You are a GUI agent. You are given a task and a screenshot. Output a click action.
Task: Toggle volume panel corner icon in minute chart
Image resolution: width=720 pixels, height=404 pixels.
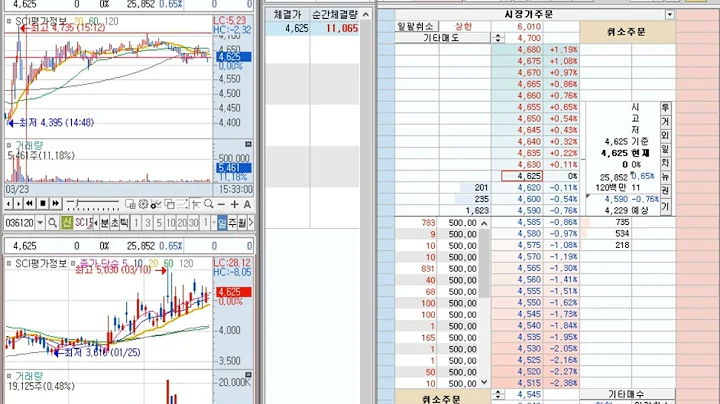tap(248, 144)
